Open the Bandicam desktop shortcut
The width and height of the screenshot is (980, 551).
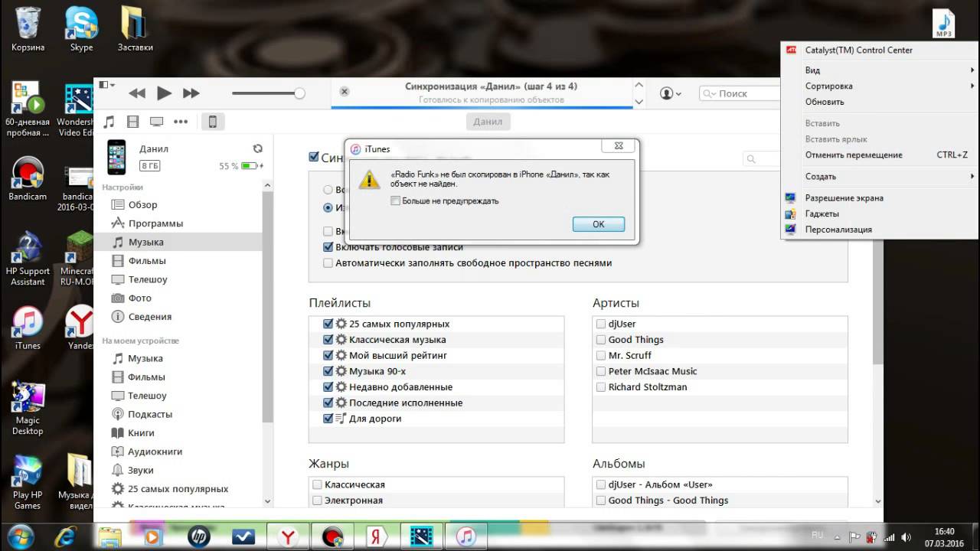[28, 179]
